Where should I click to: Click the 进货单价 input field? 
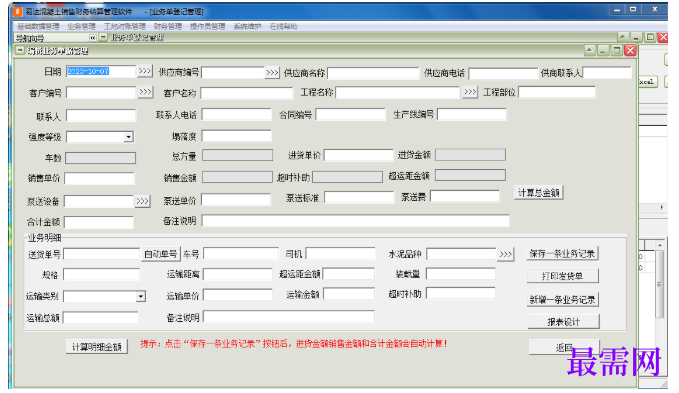tap(359, 155)
